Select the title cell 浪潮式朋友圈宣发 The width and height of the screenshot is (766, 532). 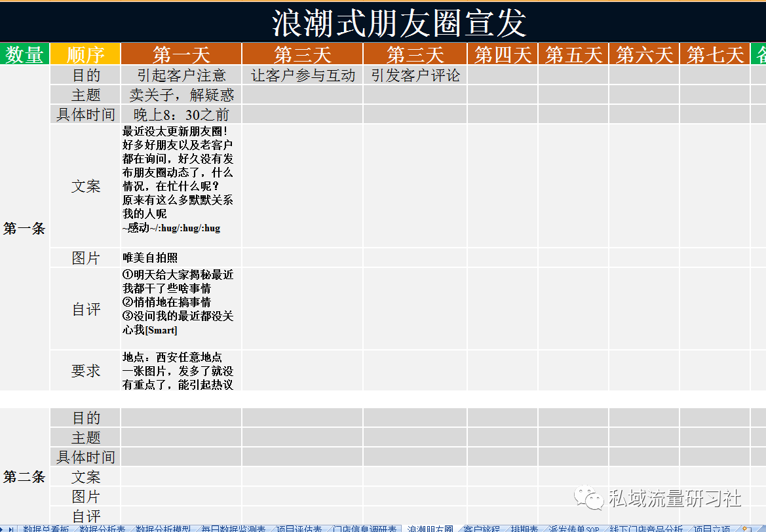pyautogui.click(x=383, y=22)
